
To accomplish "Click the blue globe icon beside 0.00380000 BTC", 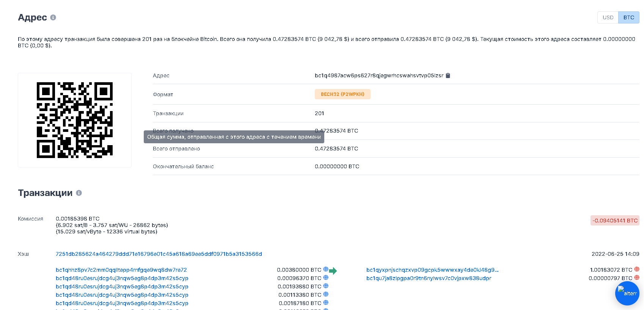I will click(326, 269).
